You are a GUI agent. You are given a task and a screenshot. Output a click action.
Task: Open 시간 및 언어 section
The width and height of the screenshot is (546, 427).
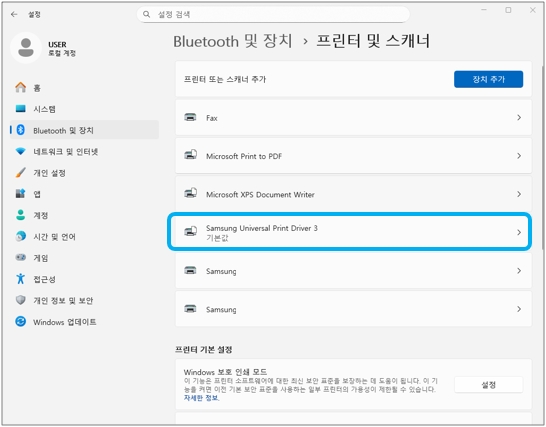(84, 237)
